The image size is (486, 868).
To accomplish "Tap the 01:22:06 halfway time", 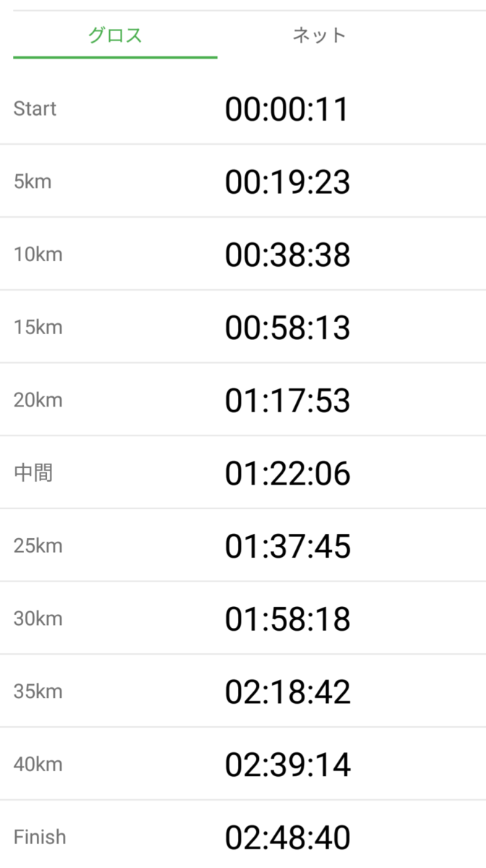I will pyautogui.click(x=287, y=474).
